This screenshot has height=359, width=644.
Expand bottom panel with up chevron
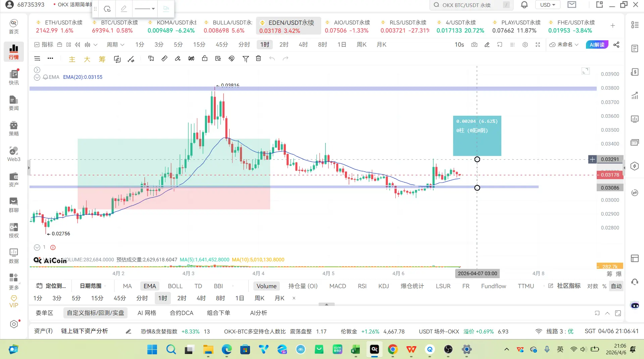(607, 313)
